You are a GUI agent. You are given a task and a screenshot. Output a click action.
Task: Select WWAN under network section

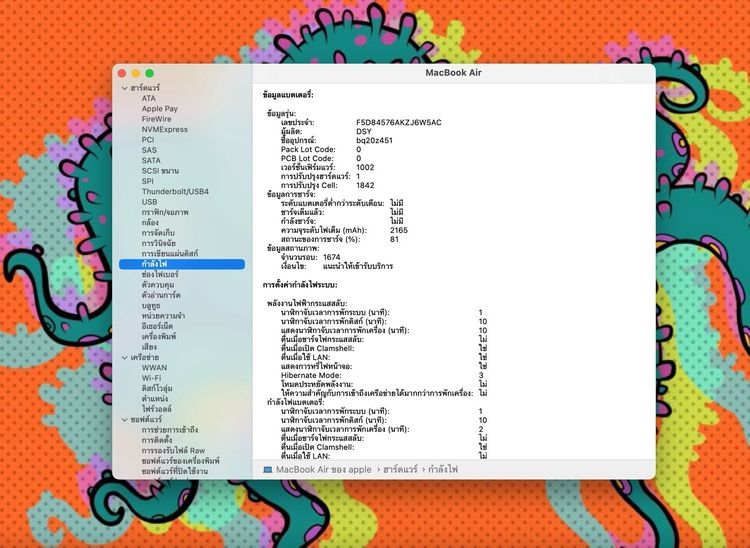coord(154,368)
